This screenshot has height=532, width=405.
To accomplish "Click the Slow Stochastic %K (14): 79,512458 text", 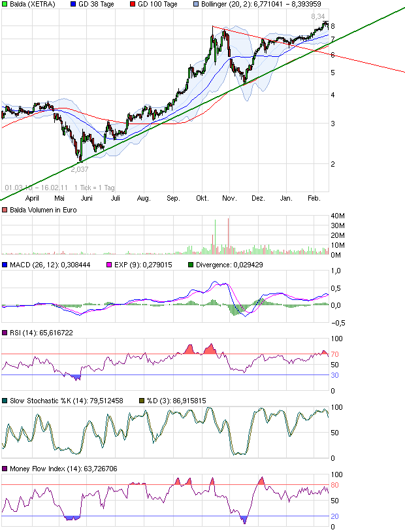I will (67, 401).
